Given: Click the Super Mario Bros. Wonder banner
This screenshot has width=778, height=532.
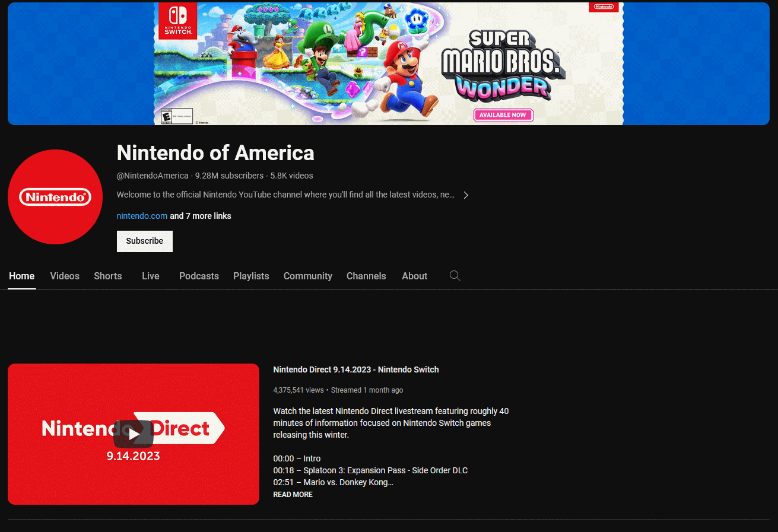Looking at the screenshot, I should click(389, 63).
